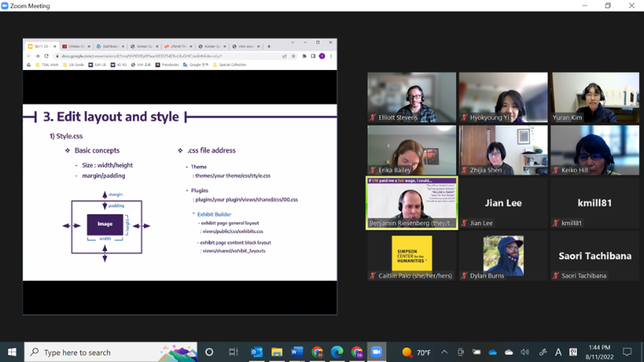Screen dimensions: 644x362
Task: Click the speaker volume tray icon
Action: pyautogui.click(x=525, y=352)
